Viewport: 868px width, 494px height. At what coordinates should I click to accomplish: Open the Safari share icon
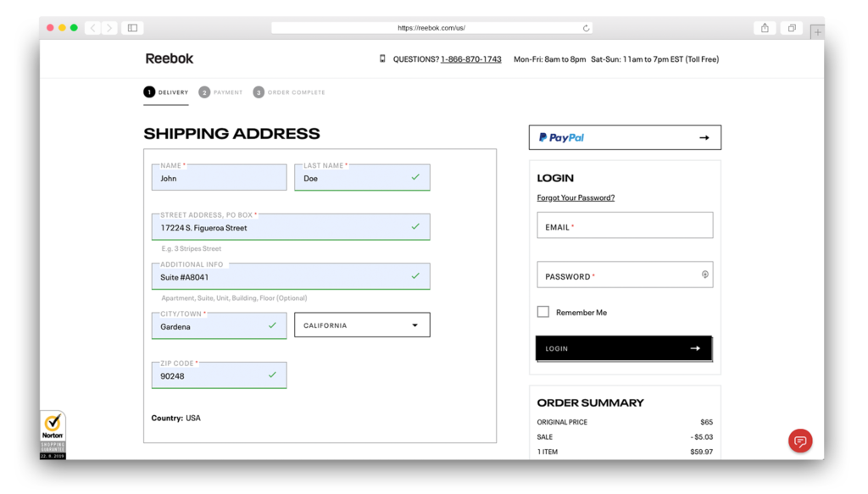[765, 28]
